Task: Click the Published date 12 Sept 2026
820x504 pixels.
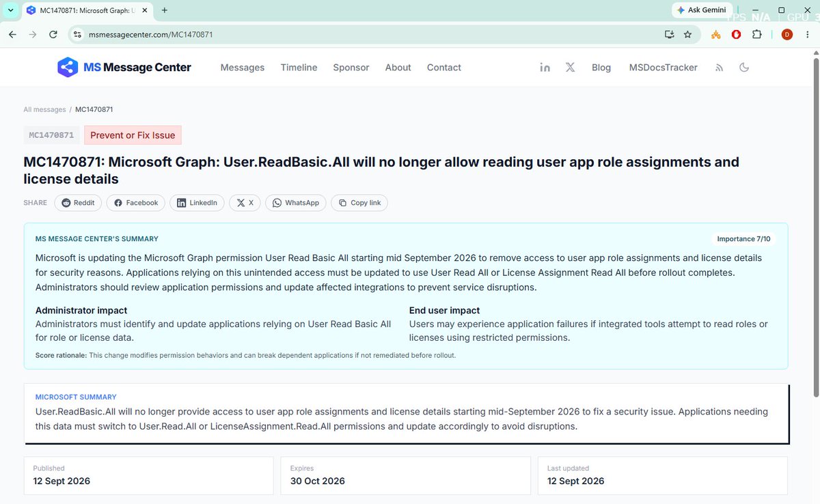Action: click(x=61, y=481)
